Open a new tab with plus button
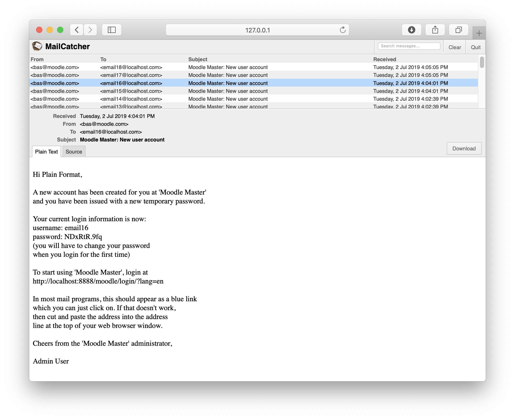The image size is (515, 420). coord(479,33)
